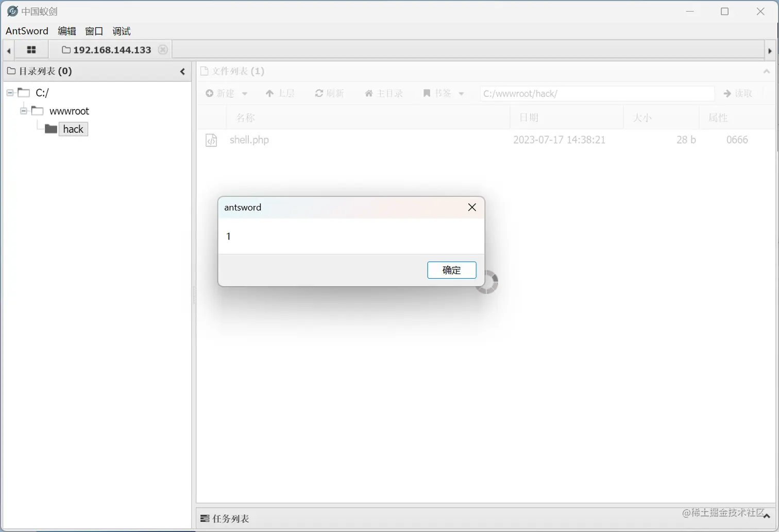Select the hack folder
The image size is (779, 532).
pos(73,129)
